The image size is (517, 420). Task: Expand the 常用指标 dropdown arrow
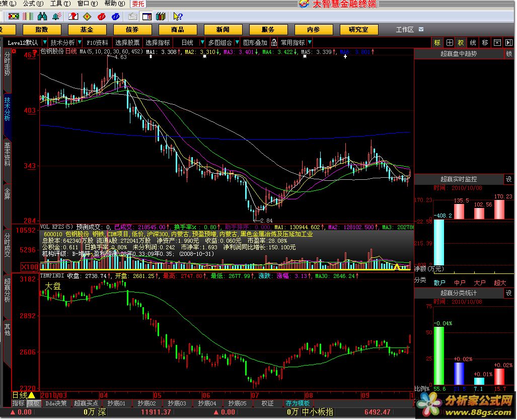coord(309,43)
